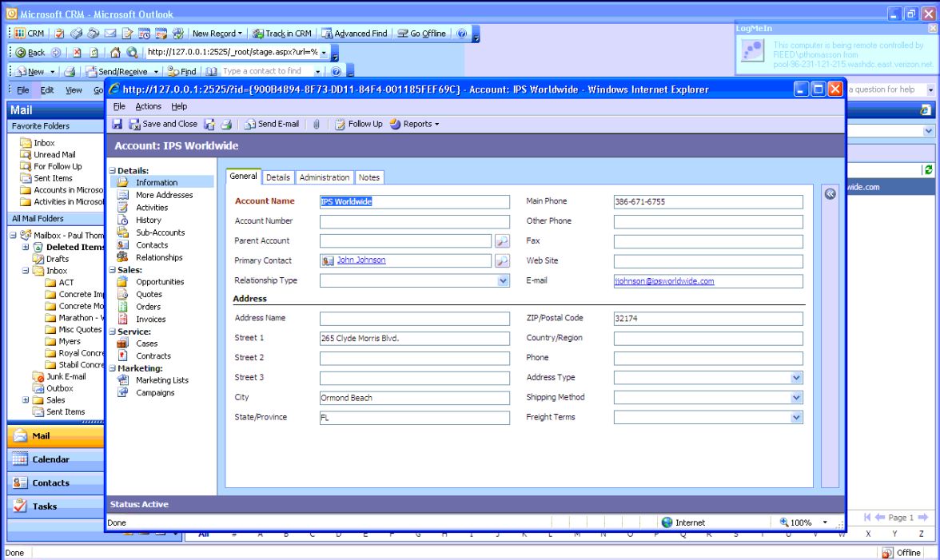Screen dimensions: 940x560
Task: Switch to the Administration tab
Action: tap(325, 177)
